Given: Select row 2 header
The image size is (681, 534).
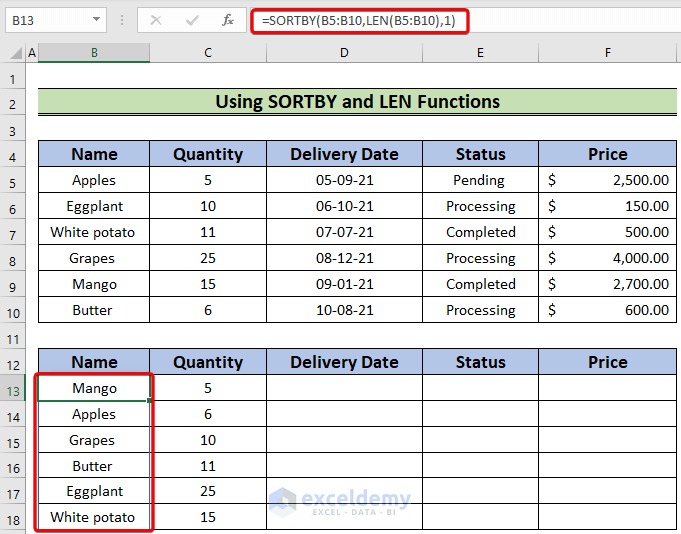Looking at the screenshot, I should point(13,104).
